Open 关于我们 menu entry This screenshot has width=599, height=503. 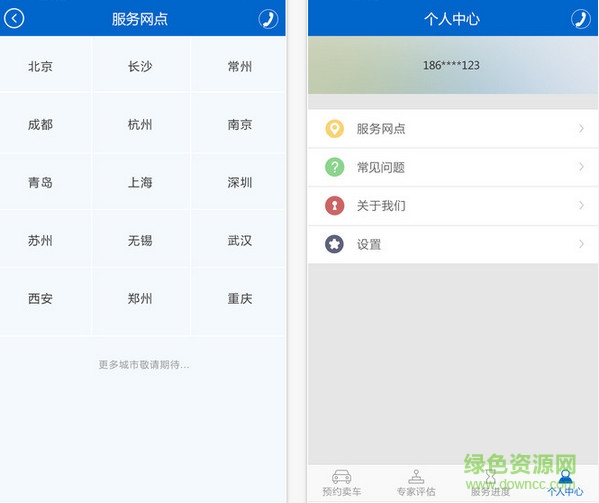(453, 206)
